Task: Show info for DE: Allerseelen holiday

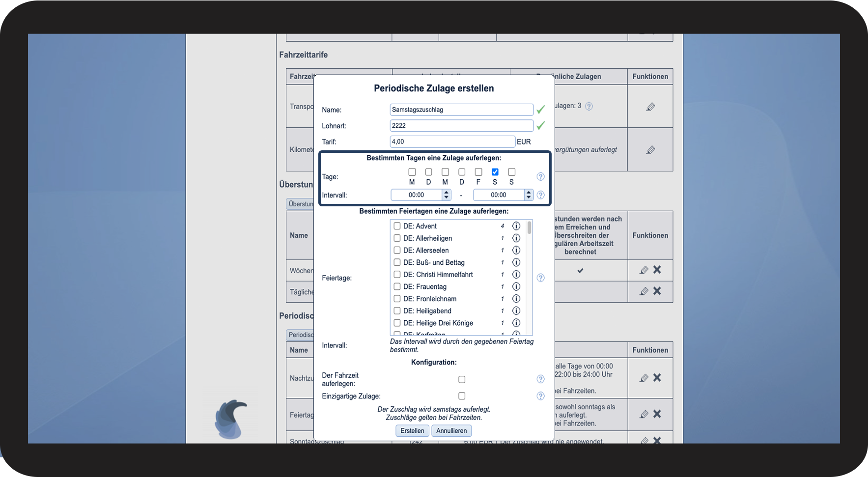Action: tap(516, 250)
